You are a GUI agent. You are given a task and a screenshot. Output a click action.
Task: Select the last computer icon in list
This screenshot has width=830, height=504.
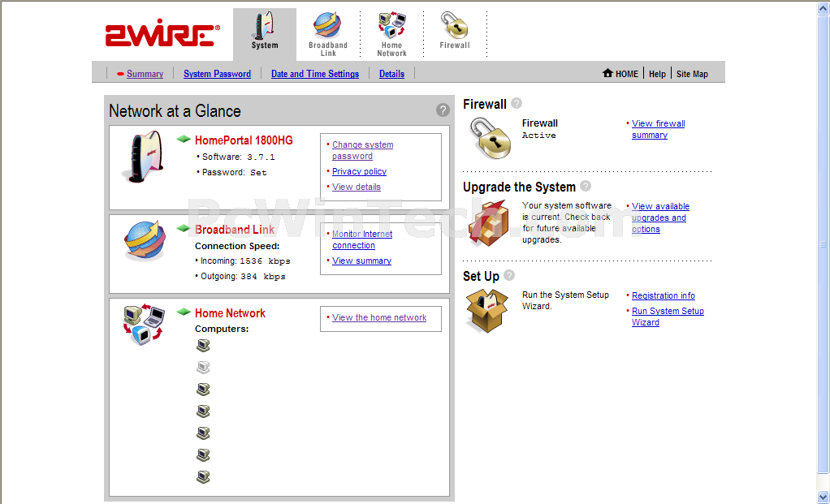(x=203, y=477)
